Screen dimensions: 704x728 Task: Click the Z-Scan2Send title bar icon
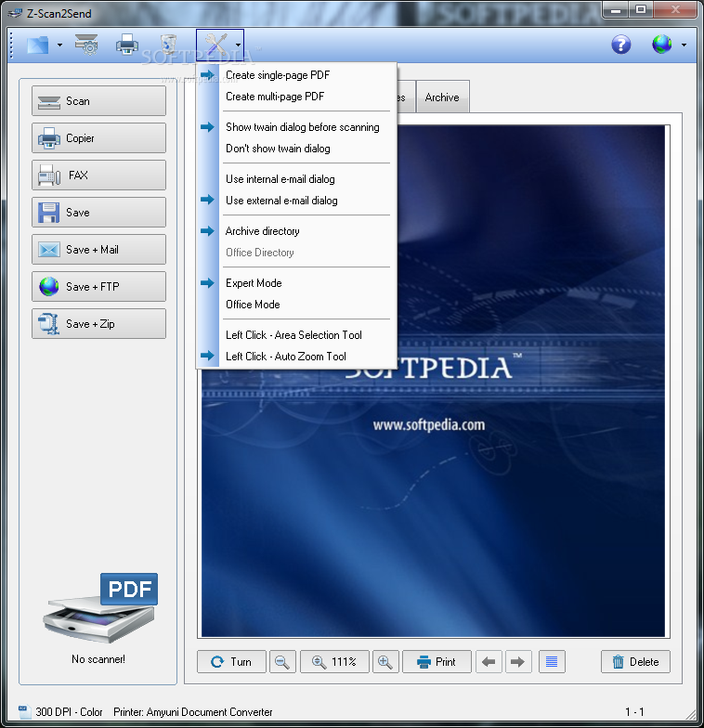(x=15, y=13)
